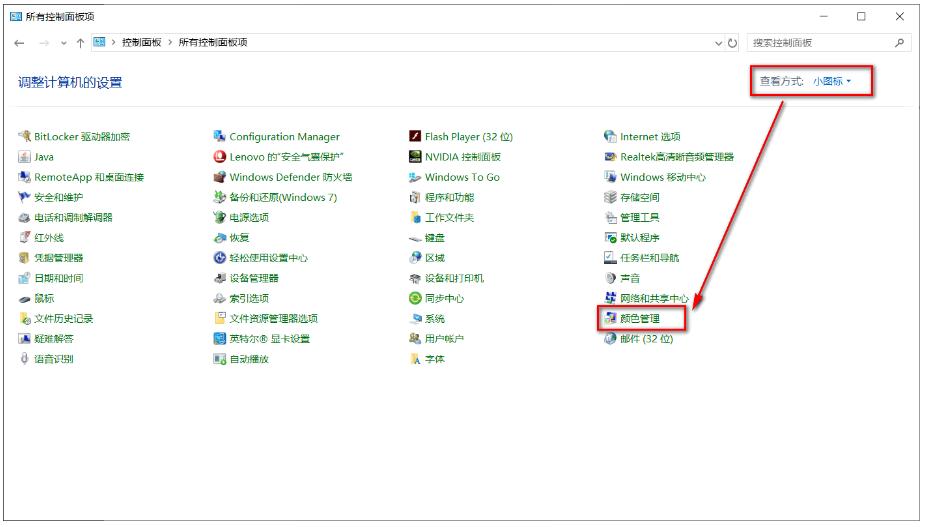Open the 文件资源管理器选项 link
The image size is (925, 527).
click(274, 319)
